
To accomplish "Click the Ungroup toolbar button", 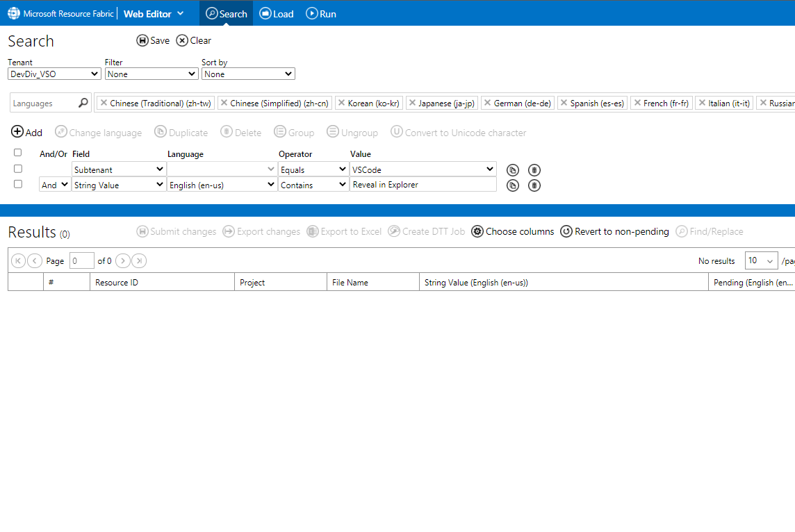I will (x=352, y=132).
